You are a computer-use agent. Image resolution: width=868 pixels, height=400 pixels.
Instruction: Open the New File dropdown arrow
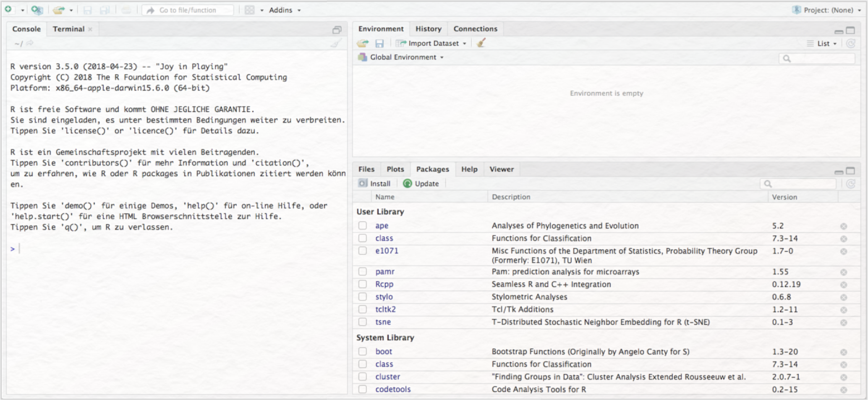pos(22,10)
